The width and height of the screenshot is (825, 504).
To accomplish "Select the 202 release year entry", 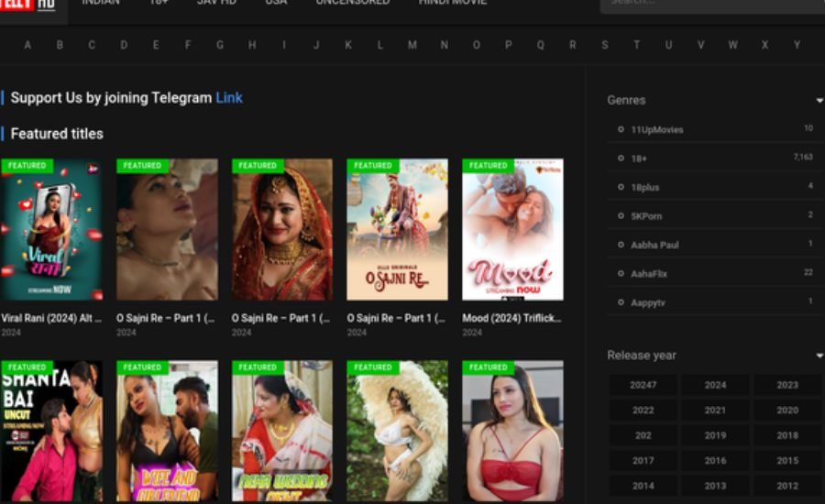I will (643, 435).
